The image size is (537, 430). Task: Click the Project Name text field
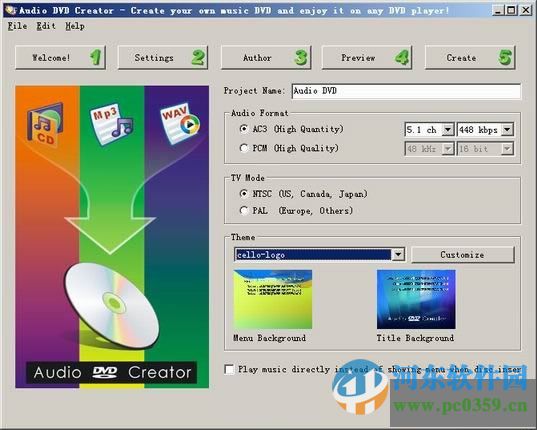[x=406, y=91]
